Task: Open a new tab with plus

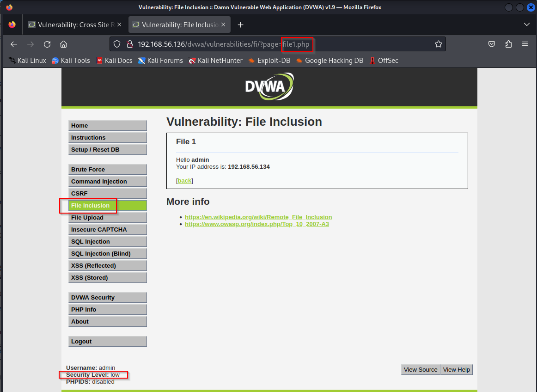Action: (241, 24)
